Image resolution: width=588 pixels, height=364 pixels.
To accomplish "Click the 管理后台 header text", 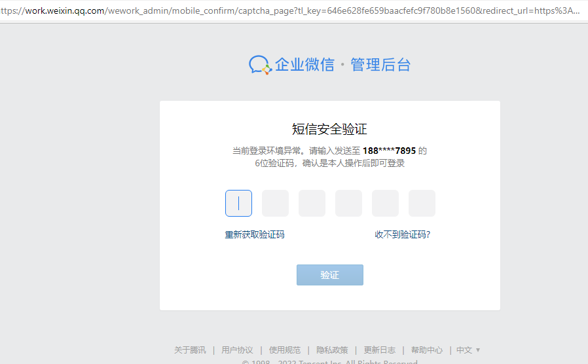I will tap(380, 65).
